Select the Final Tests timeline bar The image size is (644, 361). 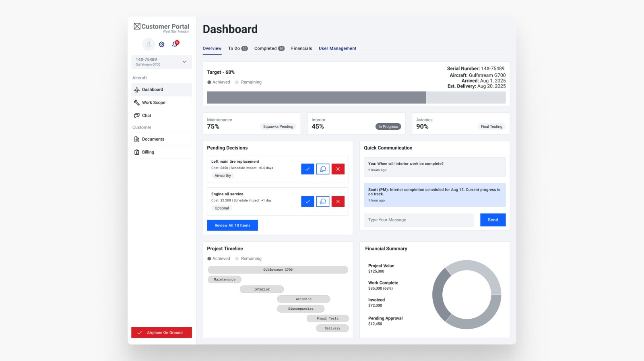click(327, 318)
